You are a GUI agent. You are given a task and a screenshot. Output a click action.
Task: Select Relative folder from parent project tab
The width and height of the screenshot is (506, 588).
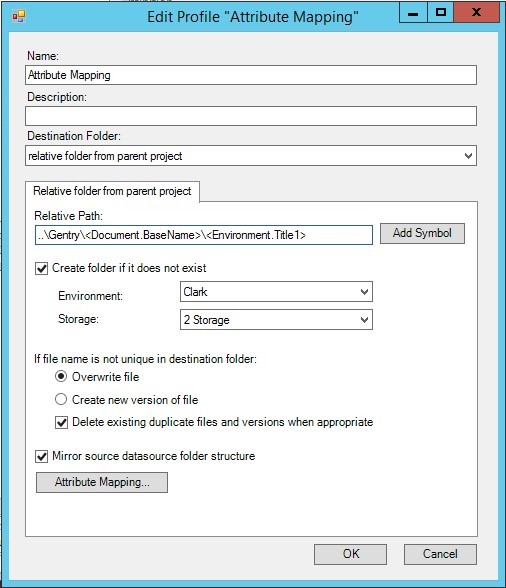112,191
